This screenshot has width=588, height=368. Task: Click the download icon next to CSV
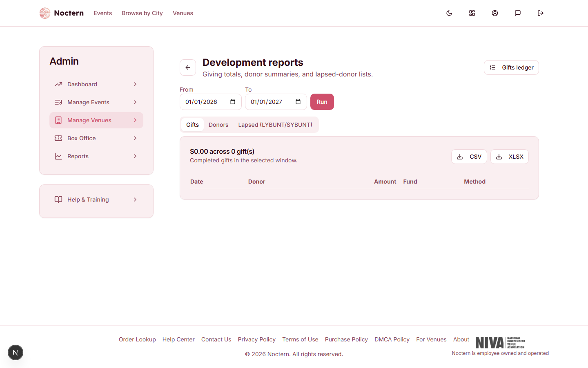[x=460, y=157]
